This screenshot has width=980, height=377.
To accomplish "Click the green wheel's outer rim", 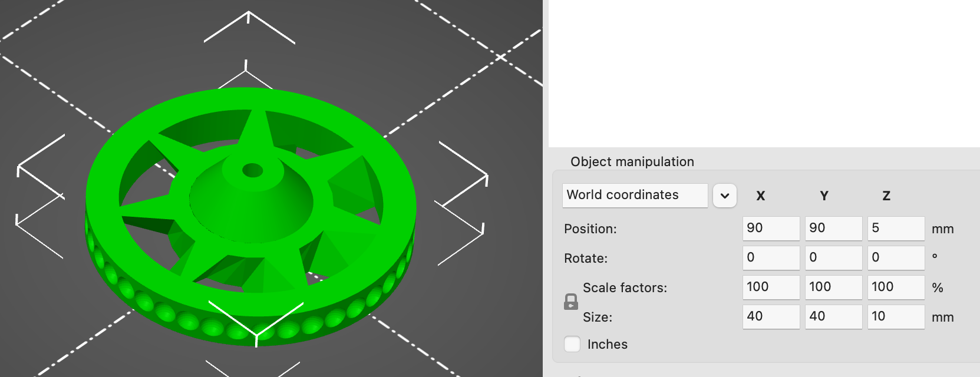I will point(103,194).
